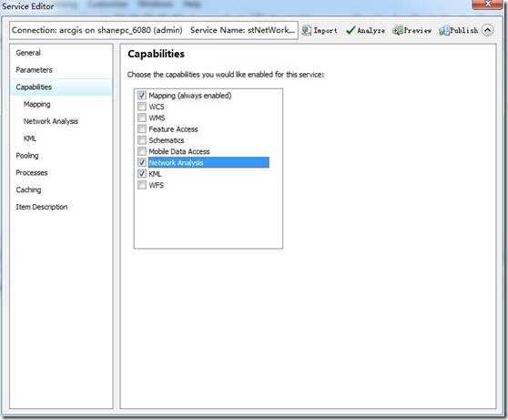Click the green Analyze checkmark icon
The image size is (508, 420).
pyautogui.click(x=351, y=30)
